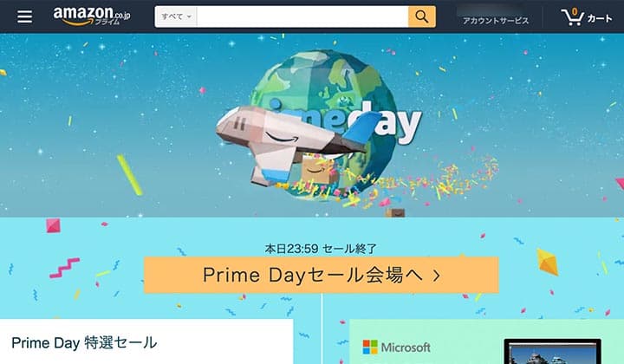The image size is (624, 364).
Task: Open the アカウントサービス account menu
Action: pos(496,21)
